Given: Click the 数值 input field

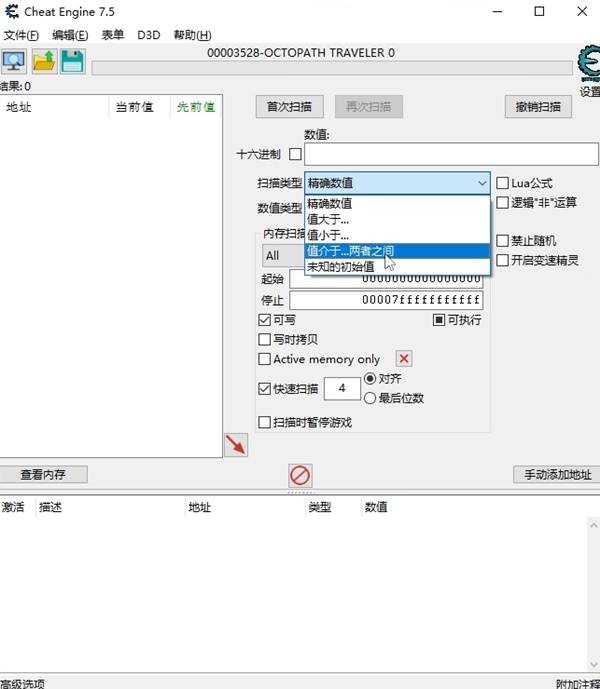Looking at the screenshot, I should [451, 154].
